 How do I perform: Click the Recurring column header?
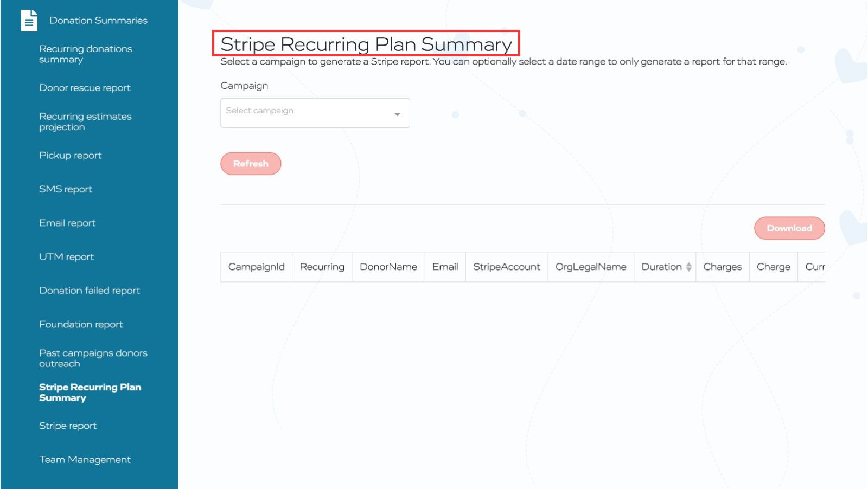[322, 267]
